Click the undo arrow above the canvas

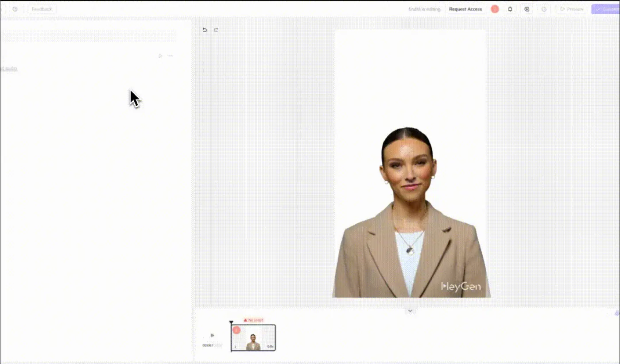tap(205, 30)
